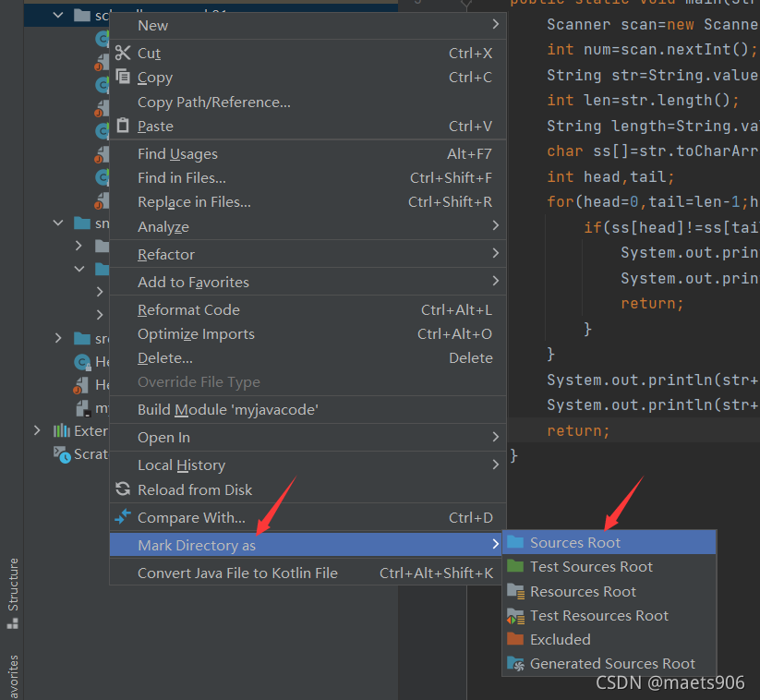Image resolution: width=760 pixels, height=700 pixels.
Task: Expand the Analyze submenu arrow
Action: click(x=495, y=225)
